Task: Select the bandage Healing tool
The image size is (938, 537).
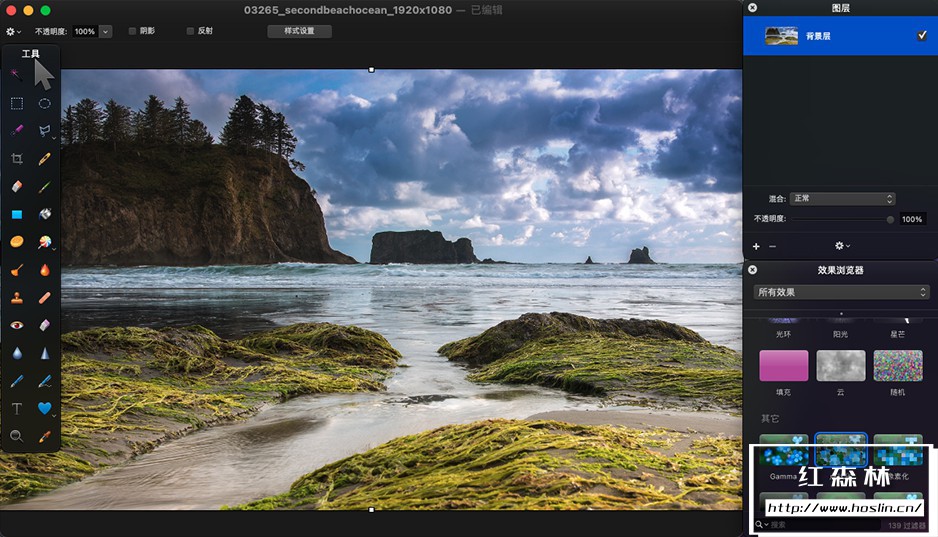Action: point(44,297)
